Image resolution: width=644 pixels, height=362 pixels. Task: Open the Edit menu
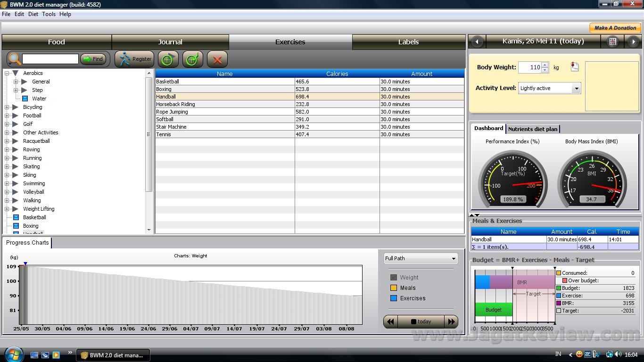[x=19, y=14]
